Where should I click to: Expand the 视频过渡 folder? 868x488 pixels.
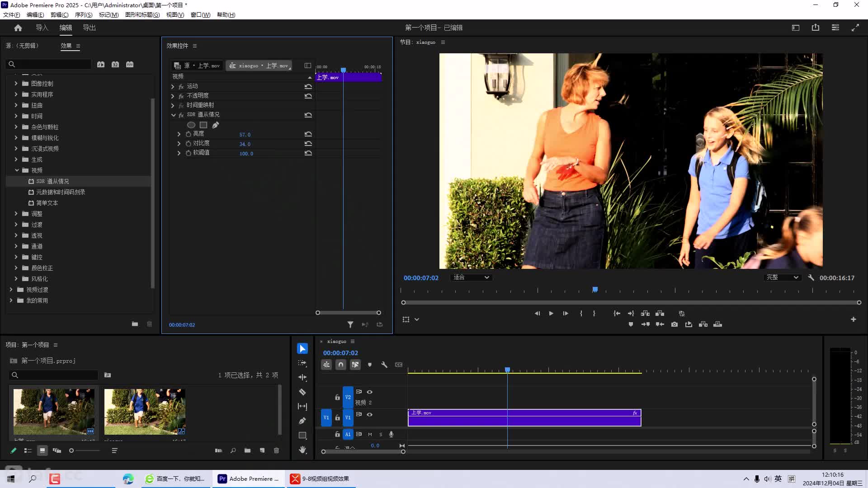11,290
